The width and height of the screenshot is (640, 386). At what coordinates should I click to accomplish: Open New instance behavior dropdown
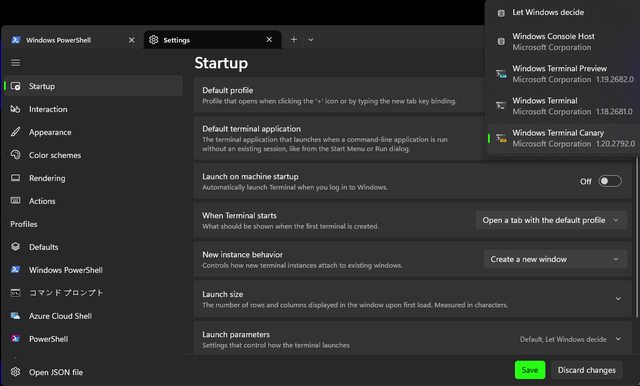pyautogui.click(x=555, y=260)
